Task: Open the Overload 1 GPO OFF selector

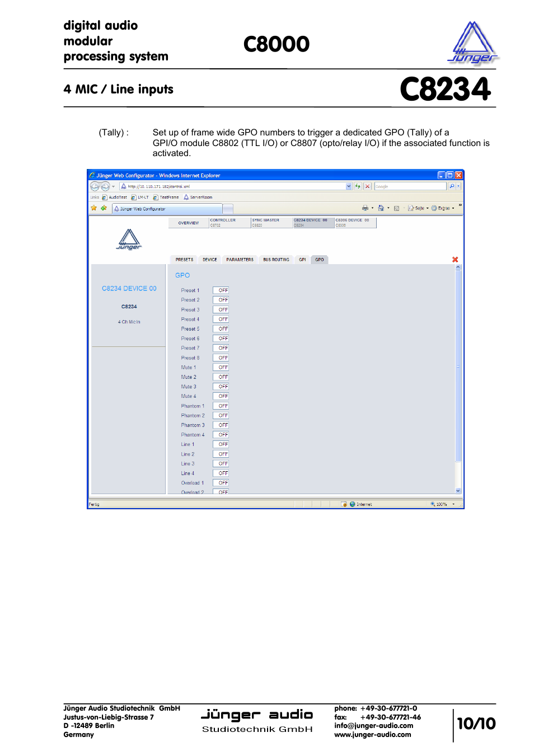Action: tap(221, 483)
